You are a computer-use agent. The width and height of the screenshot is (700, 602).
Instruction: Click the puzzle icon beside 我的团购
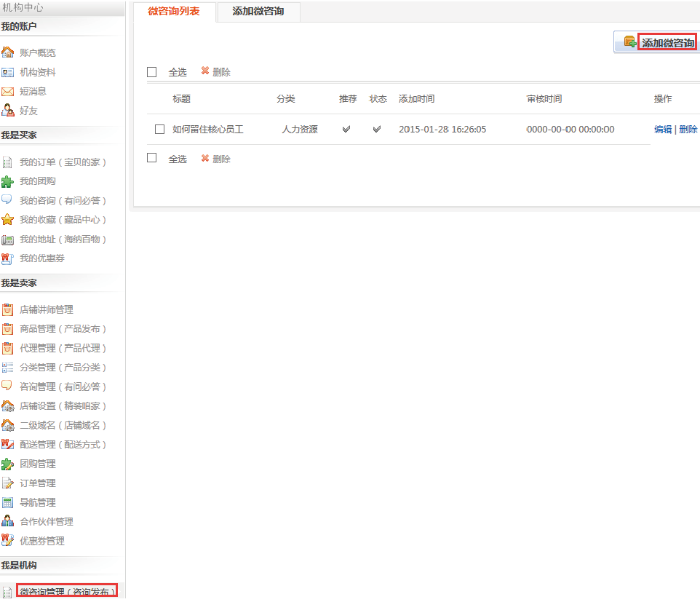point(8,181)
